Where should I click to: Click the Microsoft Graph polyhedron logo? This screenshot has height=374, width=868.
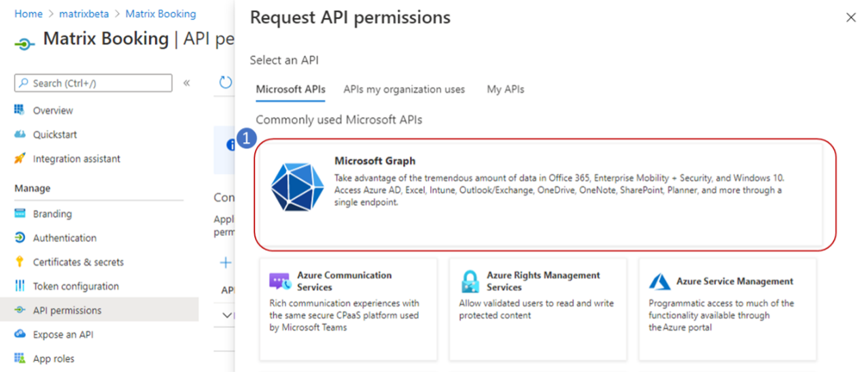click(297, 186)
